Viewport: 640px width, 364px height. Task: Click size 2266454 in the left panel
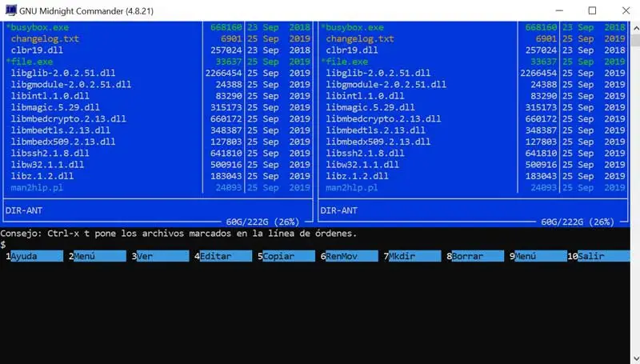tap(224, 73)
